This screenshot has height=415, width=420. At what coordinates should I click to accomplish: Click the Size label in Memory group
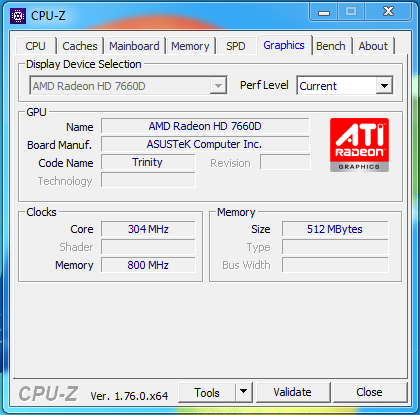261,229
